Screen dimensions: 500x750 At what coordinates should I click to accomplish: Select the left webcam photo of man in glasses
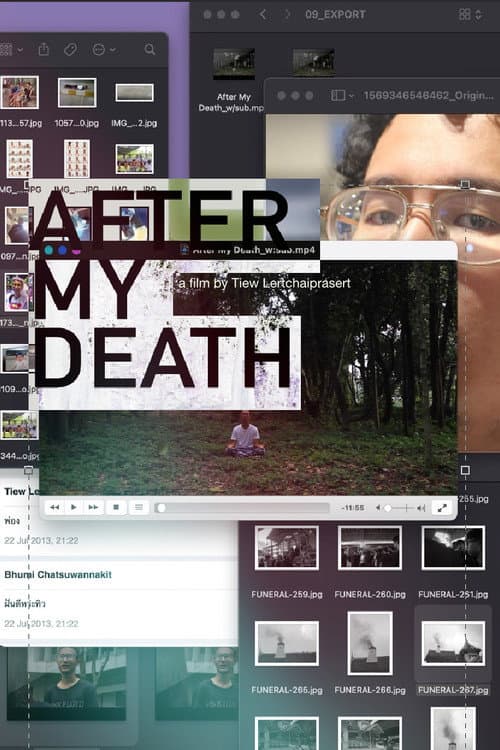click(67, 684)
